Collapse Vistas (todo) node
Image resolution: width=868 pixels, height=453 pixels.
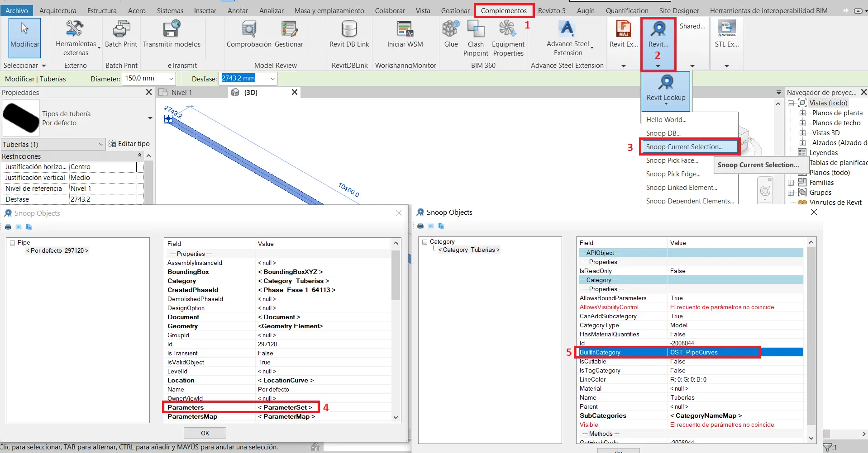pos(791,103)
